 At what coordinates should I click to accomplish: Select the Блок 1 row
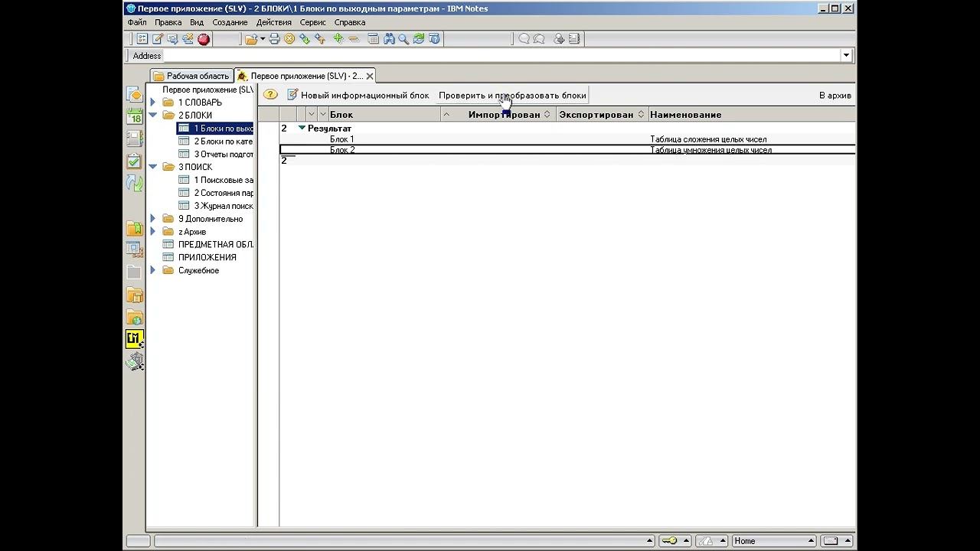pos(567,139)
